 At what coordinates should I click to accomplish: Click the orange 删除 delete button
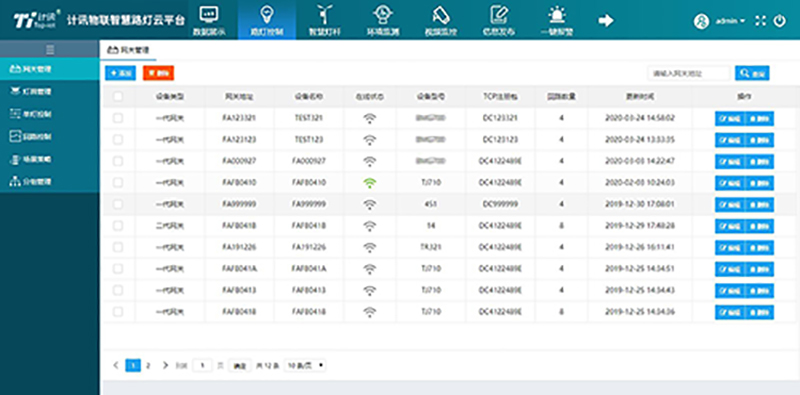(x=159, y=73)
